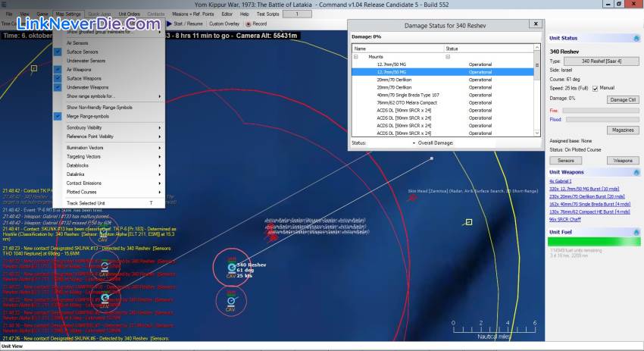Click the Damage Ctrl button
This screenshot has width=644, height=351.
tap(623, 100)
